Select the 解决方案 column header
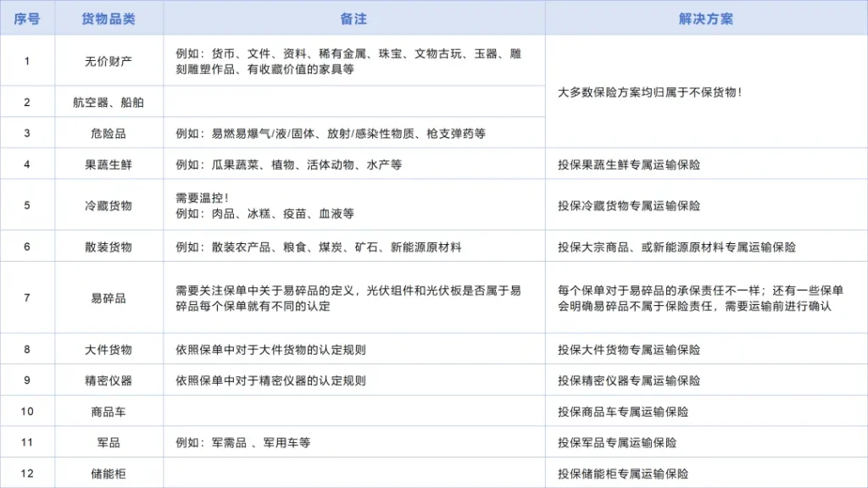 point(705,19)
